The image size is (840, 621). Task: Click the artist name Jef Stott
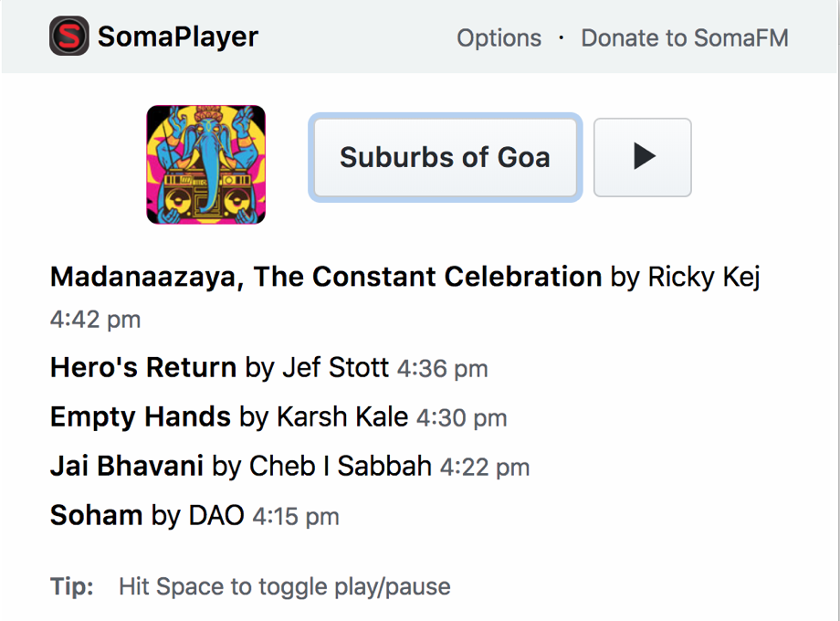click(335, 368)
